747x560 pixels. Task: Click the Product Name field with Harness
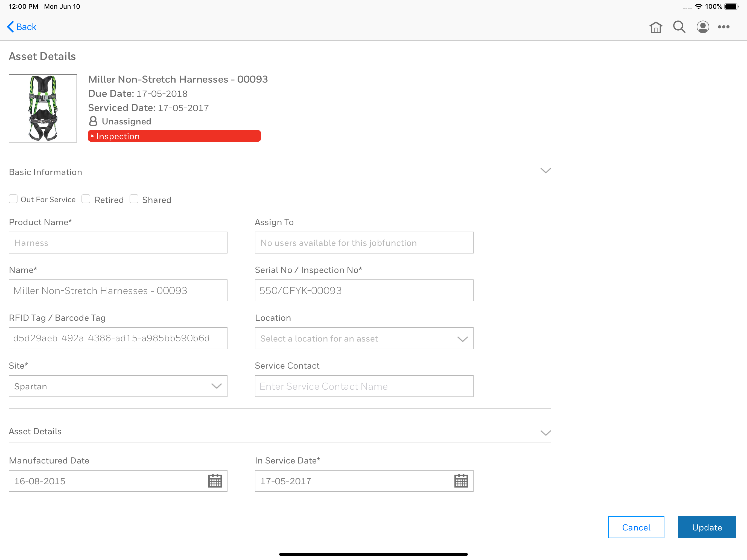coord(118,243)
